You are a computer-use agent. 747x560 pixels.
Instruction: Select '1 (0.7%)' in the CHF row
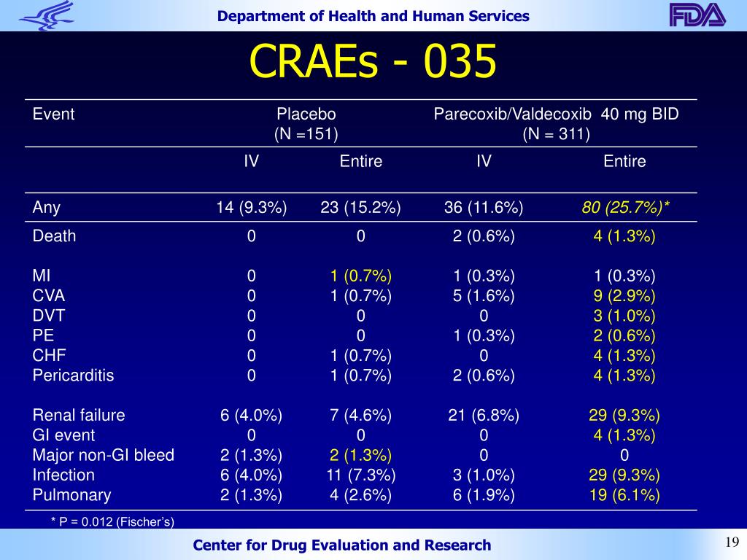(x=360, y=356)
